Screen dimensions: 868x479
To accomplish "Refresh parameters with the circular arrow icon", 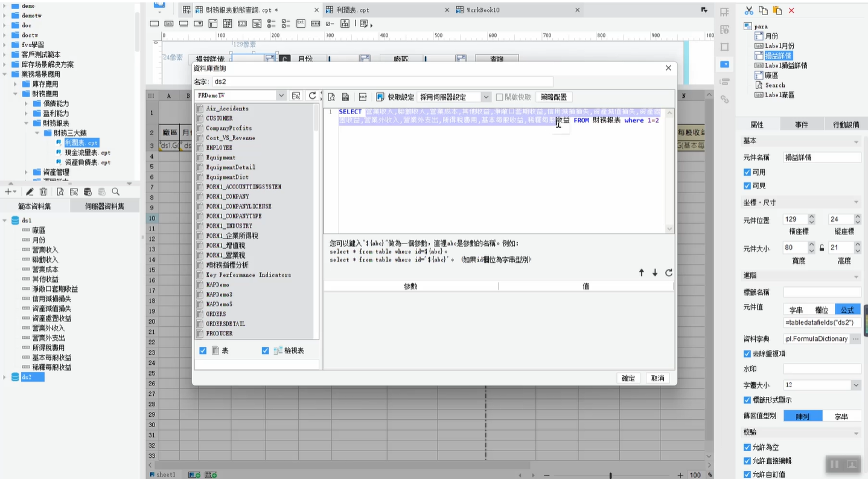I will coord(669,273).
